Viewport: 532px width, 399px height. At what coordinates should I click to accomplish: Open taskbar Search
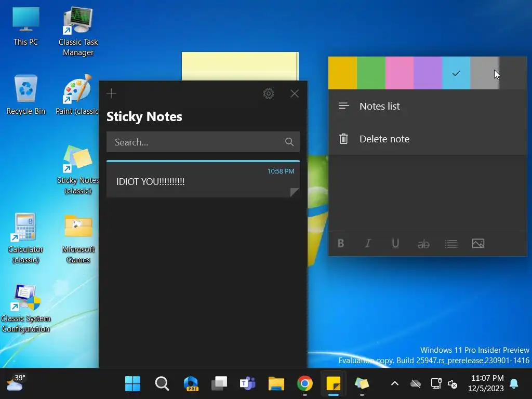(x=162, y=384)
